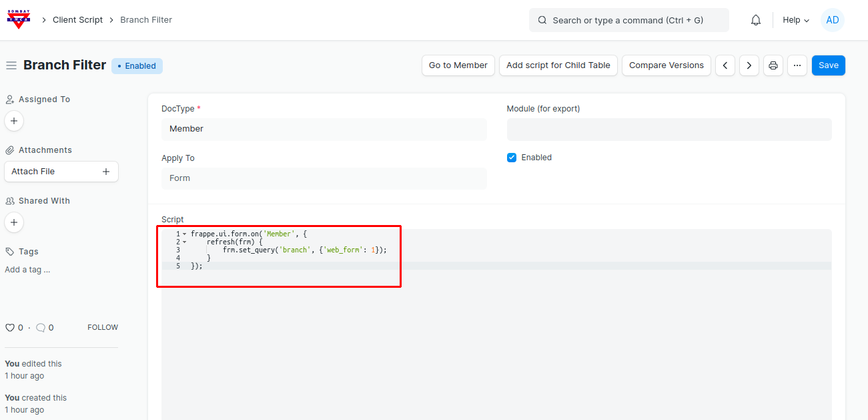Click the Bombay YMCA logo icon
Image resolution: width=868 pixels, height=420 pixels.
pos(18,20)
